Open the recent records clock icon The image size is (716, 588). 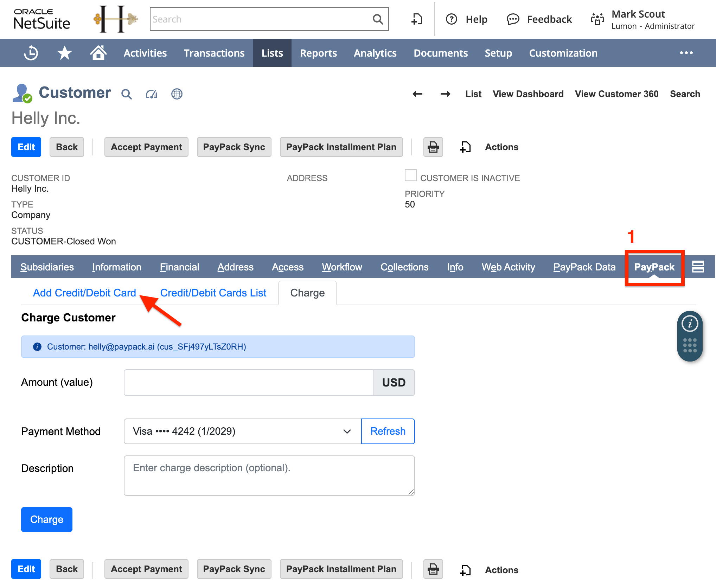[x=31, y=53]
